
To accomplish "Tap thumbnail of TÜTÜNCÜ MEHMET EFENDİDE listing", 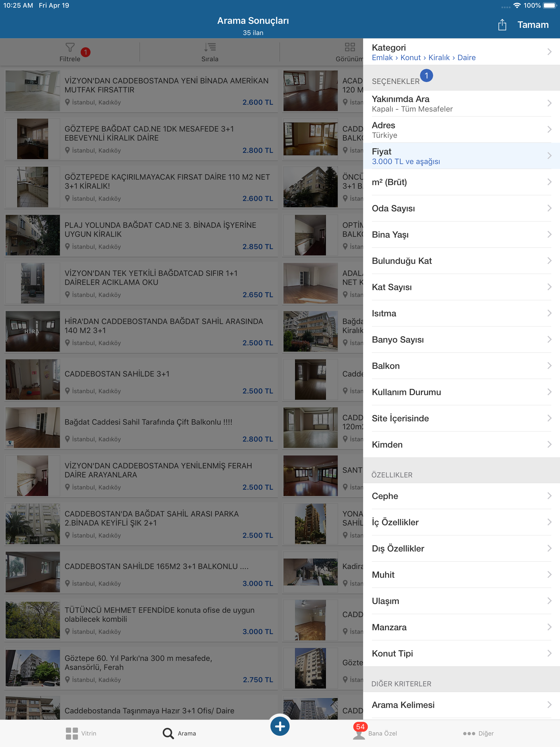I will 33,620.
